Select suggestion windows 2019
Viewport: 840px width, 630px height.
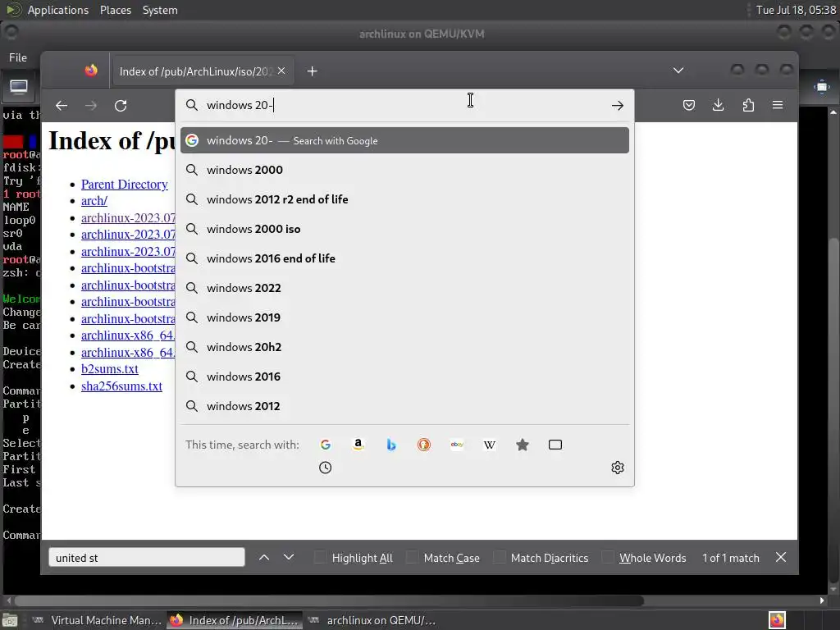point(404,317)
